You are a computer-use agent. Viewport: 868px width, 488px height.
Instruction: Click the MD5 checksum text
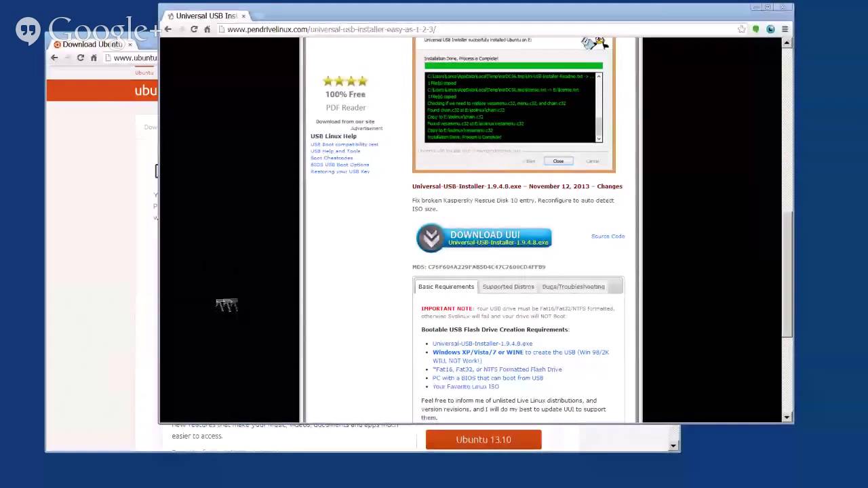(x=479, y=267)
